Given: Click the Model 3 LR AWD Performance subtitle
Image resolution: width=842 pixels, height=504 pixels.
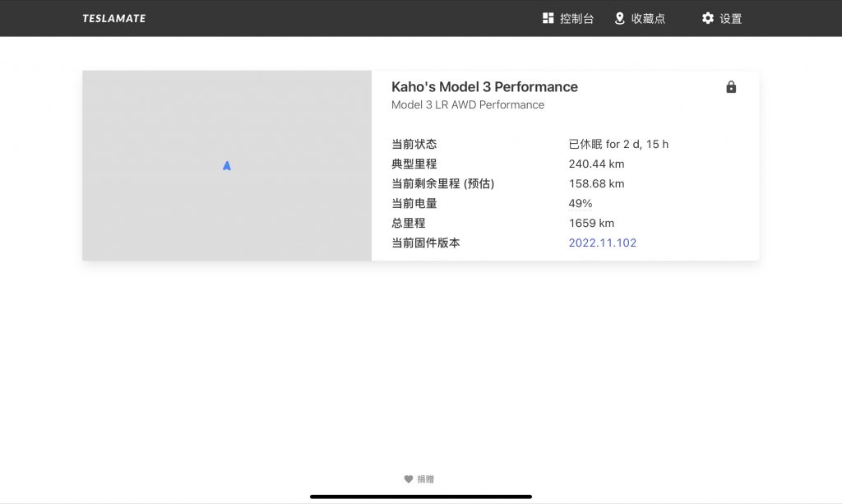Looking at the screenshot, I should [x=467, y=104].
